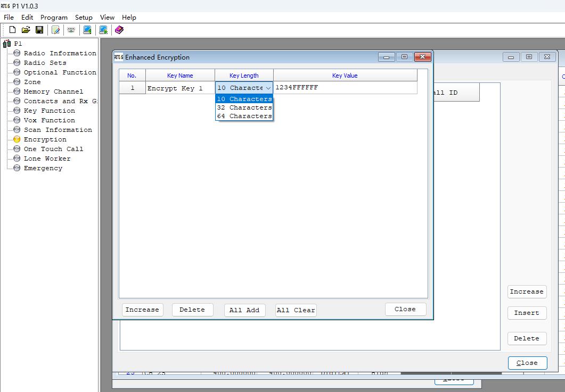The image size is (565, 392).
Task: Choose 32 Characters key length option
Action: pos(244,107)
